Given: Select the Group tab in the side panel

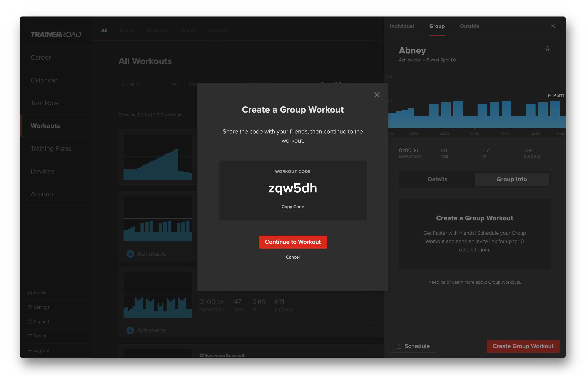Looking at the screenshot, I should 437,26.
